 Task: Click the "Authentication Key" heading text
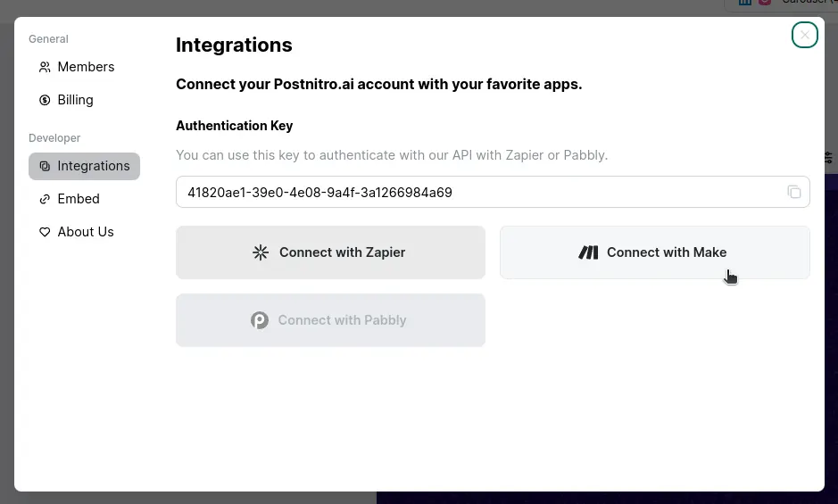[234, 126]
